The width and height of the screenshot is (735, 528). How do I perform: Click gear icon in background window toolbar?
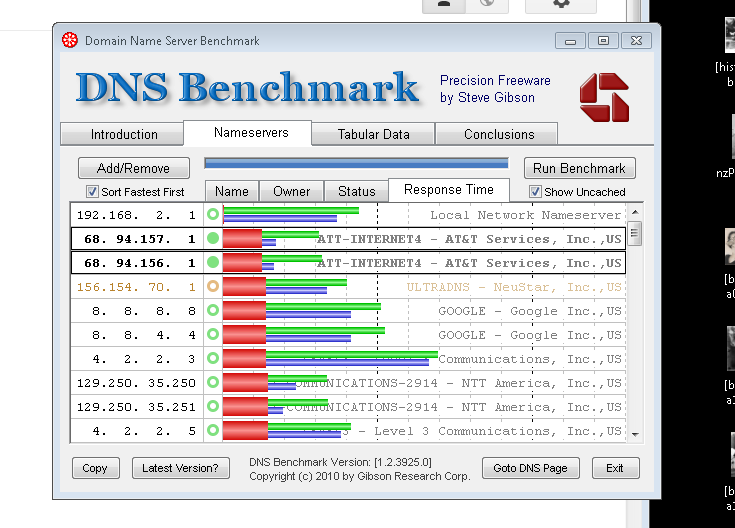click(561, 4)
